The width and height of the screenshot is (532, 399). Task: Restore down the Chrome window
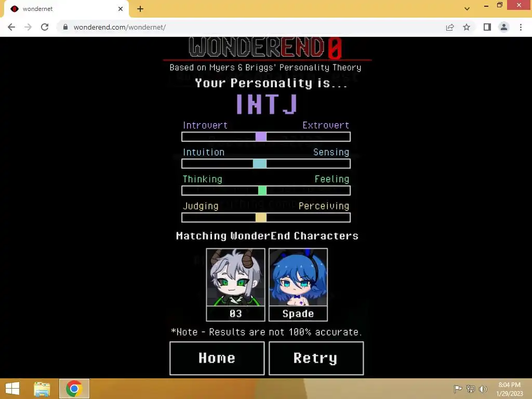pos(500,5)
